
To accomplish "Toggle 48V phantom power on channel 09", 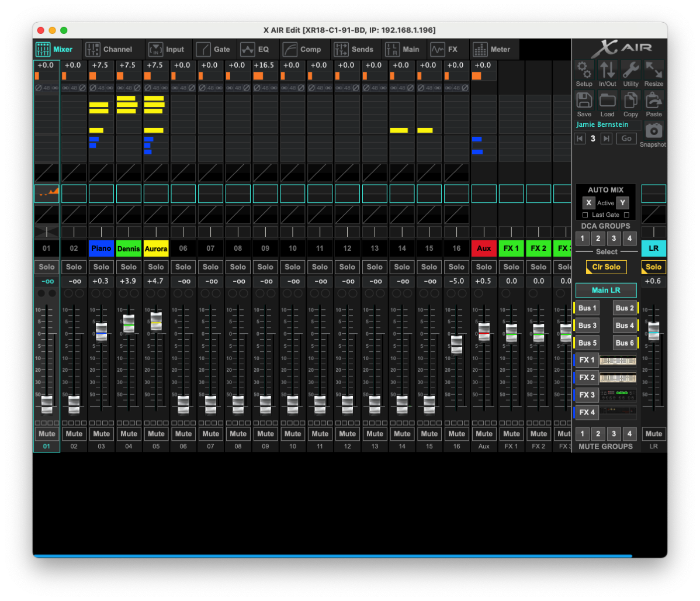I will (266, 88).
